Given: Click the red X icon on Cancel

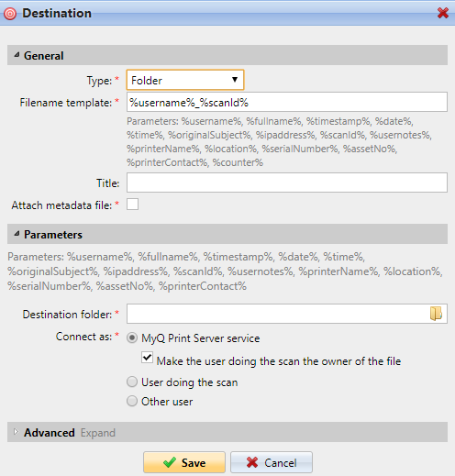Looking at the screenshot, I should click(252, 462).
